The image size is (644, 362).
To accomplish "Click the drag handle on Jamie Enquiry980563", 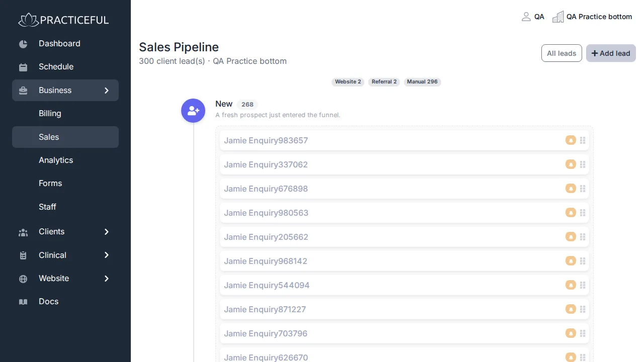I will [583, 213].
